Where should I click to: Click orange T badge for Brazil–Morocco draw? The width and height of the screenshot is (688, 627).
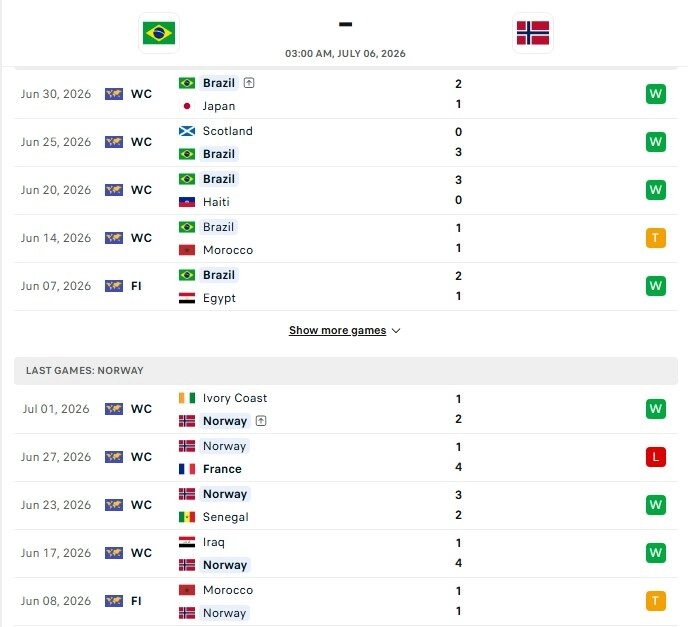[x=656, y=238]
